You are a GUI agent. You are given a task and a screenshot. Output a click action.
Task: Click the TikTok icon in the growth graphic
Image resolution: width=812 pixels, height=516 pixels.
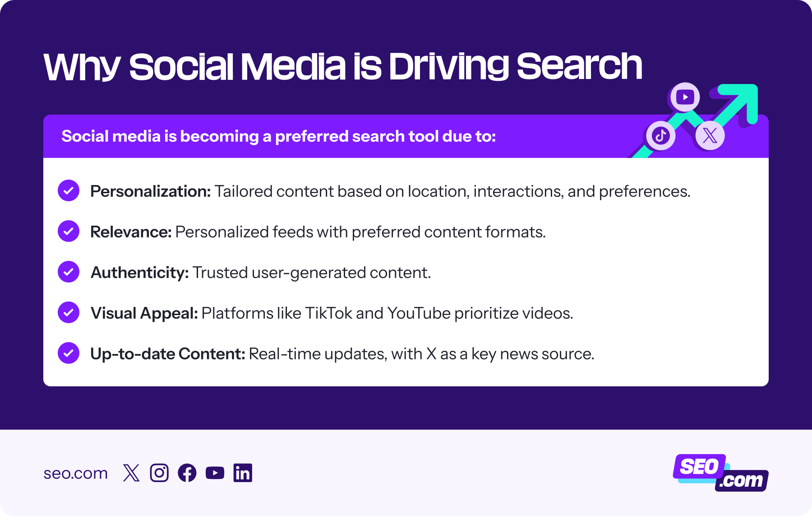[x=660, y=135]
